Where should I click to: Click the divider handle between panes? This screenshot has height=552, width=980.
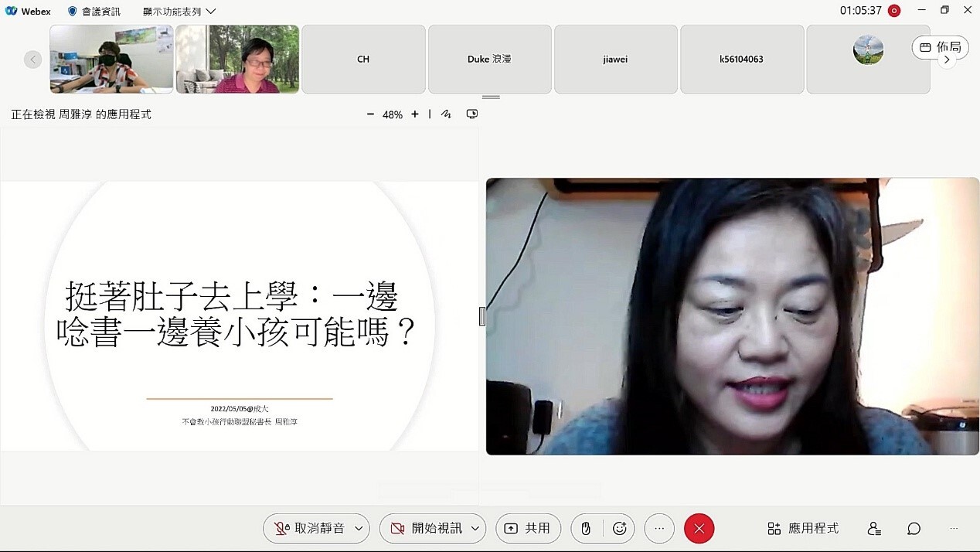[x=482, y=315]
